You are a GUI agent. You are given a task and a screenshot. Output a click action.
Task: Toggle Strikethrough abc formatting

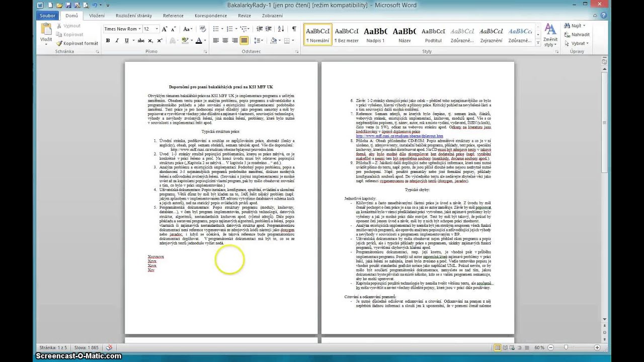coord(141,41)
